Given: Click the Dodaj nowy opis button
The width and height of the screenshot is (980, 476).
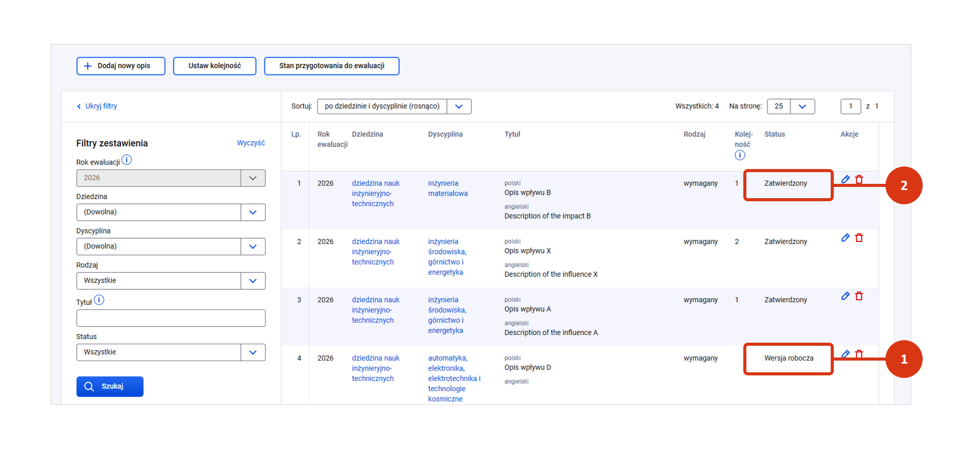Looking at the screenshot, I should [121, 66].
